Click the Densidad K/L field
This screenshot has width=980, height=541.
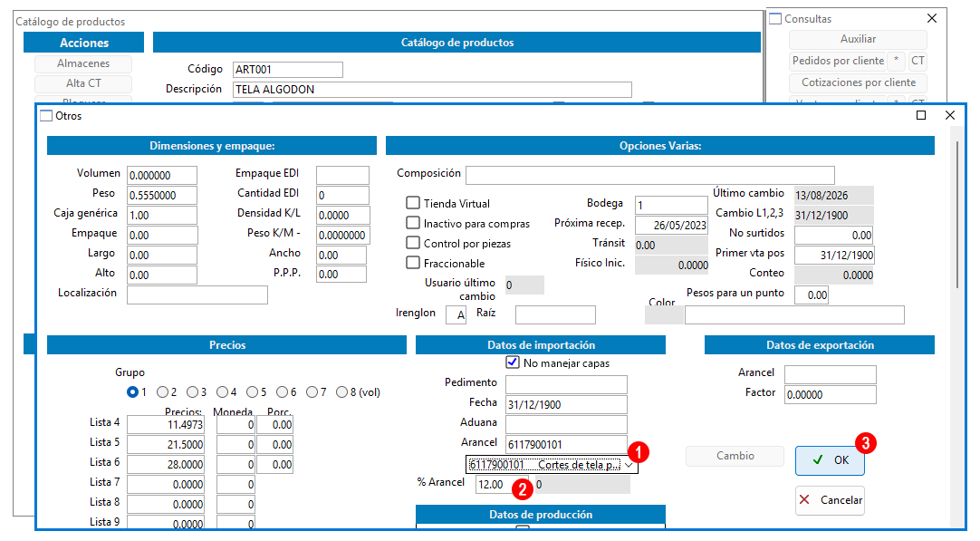[x=343, y=215]
